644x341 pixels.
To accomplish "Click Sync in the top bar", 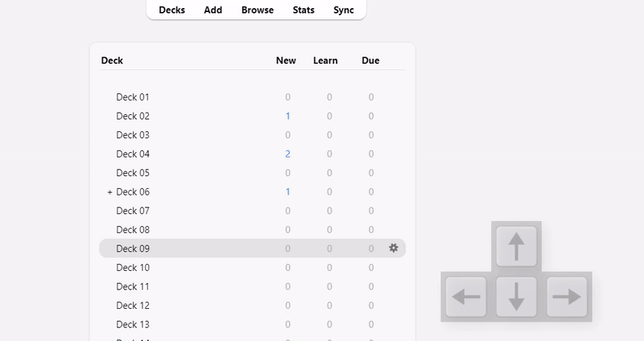I will coord(344,10).
